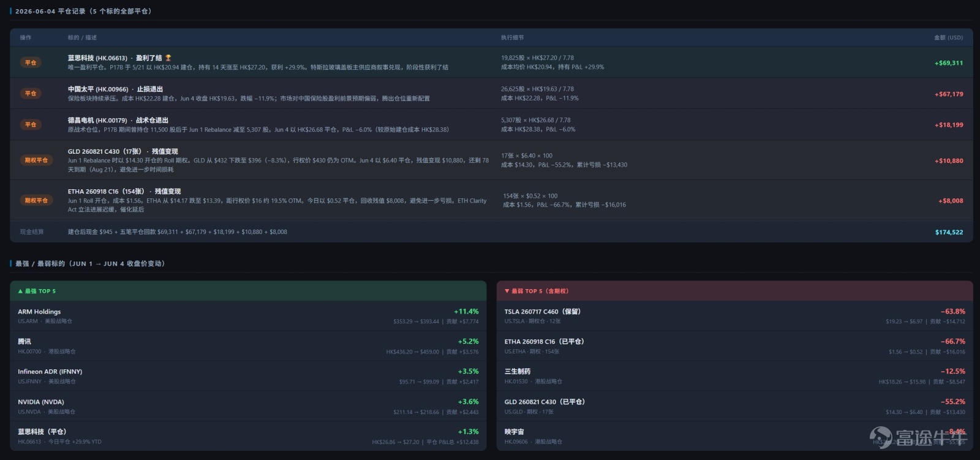980x460 pixels.
Task: Select the 操作 column header
Action: (26, 38)
